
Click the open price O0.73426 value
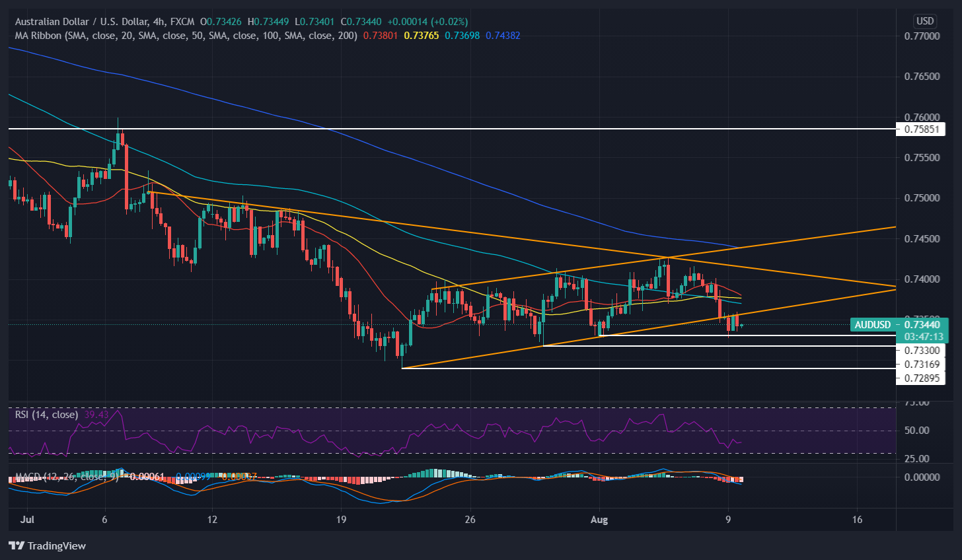coord(222,22)
